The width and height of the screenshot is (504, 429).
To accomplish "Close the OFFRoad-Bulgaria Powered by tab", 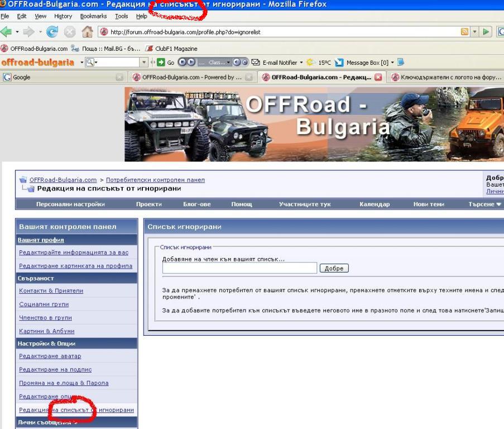I will (248, 77).
